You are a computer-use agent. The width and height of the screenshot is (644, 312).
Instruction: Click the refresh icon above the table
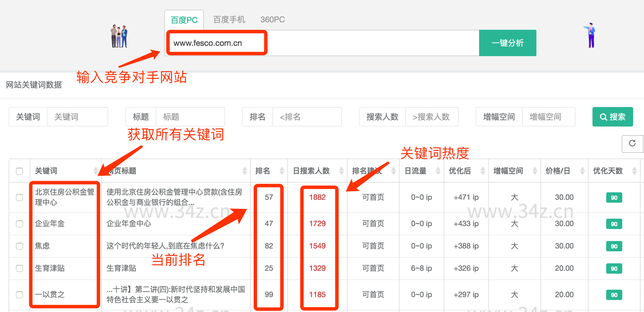tap(632, 143)
